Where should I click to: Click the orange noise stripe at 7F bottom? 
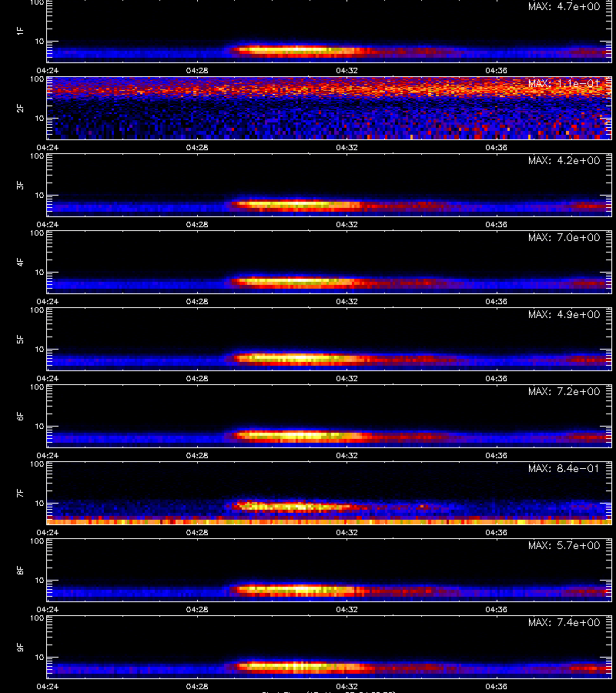pos(330,521)
